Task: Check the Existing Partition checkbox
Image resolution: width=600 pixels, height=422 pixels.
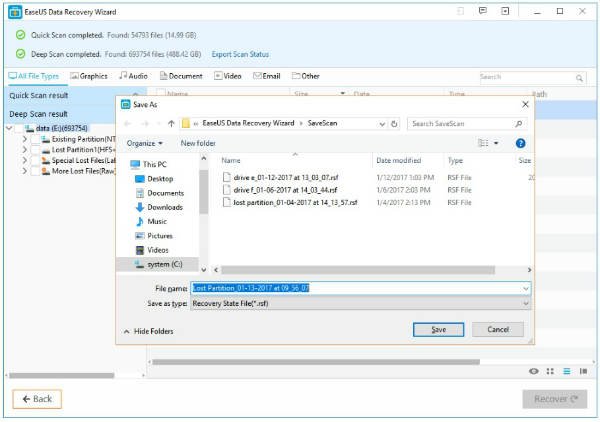Action: (x=35, y=139)
